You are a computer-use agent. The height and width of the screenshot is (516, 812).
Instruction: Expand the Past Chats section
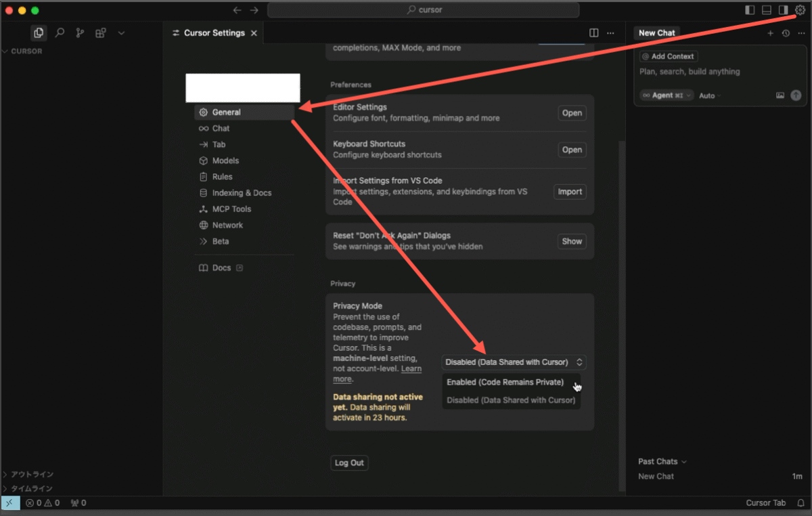point(662,462)
